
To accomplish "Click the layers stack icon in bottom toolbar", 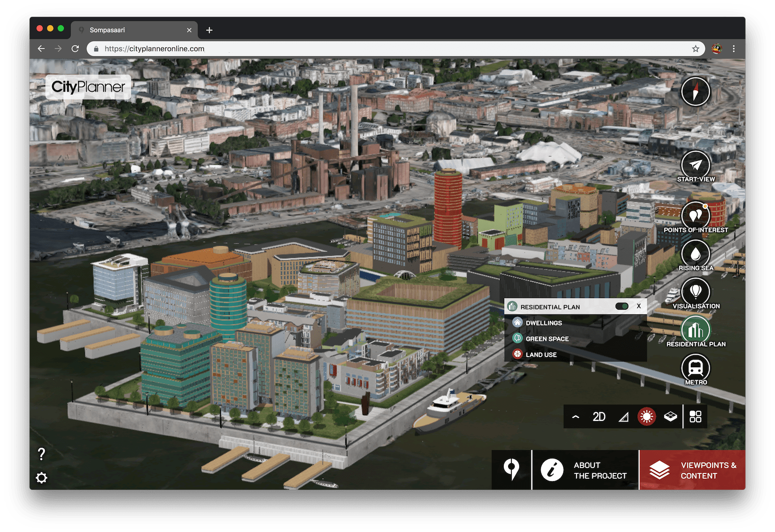I will click(x=670, y=416).
